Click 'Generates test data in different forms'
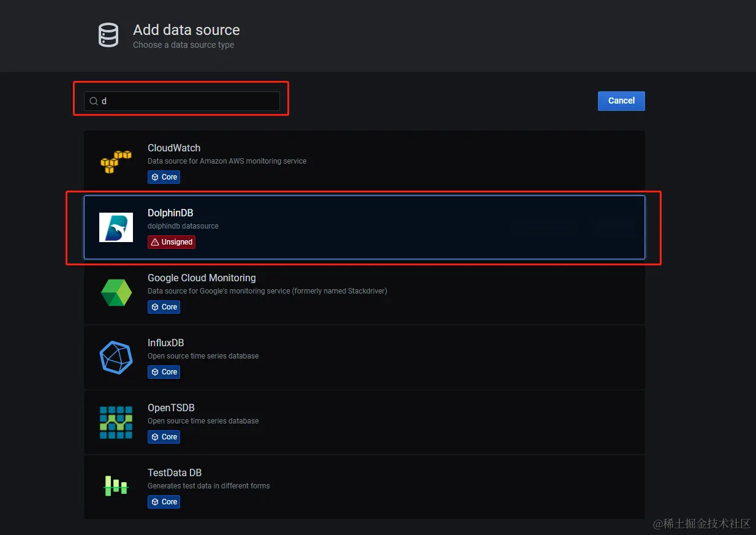This screenshot has width=756, height=535. click(x=208, y=486)
